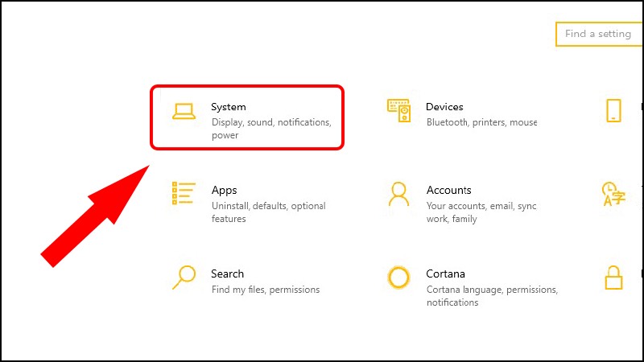Click 'Bluetooth, printers, mouse' description text
Viewport: 644px width, 362px height.
pos(481,123)
